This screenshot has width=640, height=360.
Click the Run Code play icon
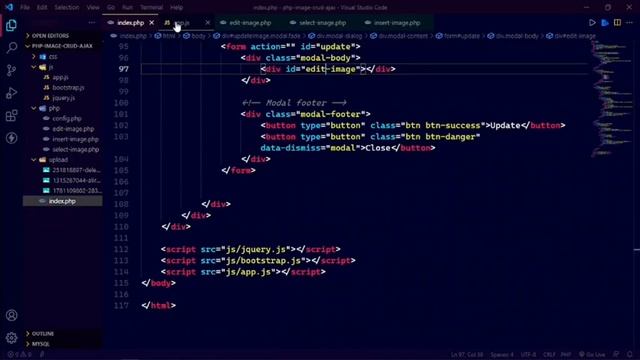coord(592,23)
